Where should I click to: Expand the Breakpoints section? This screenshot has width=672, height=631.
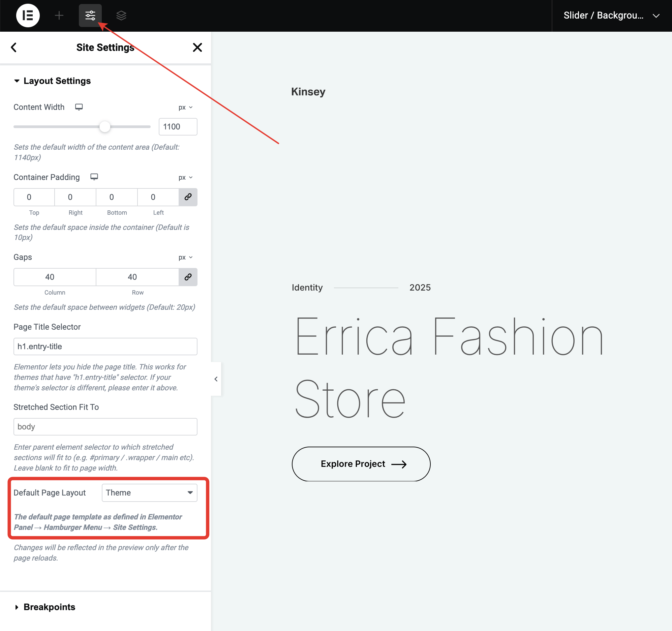(x=49, y=607)
